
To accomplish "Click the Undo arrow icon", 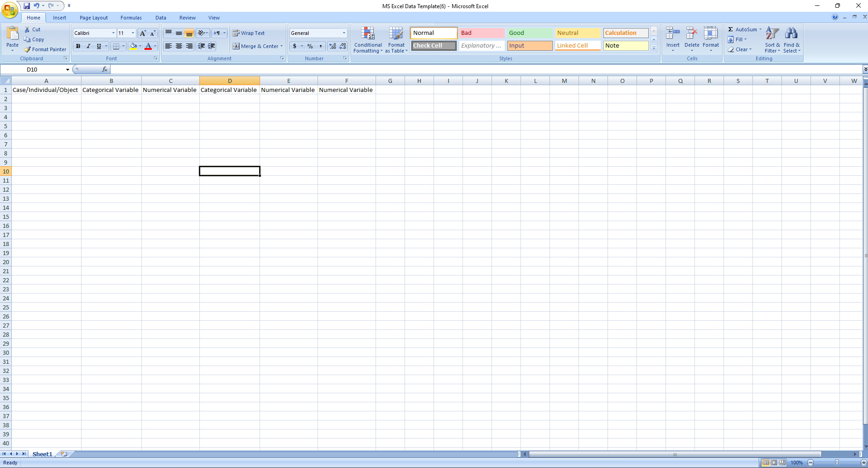I will (x=37, y=6).
